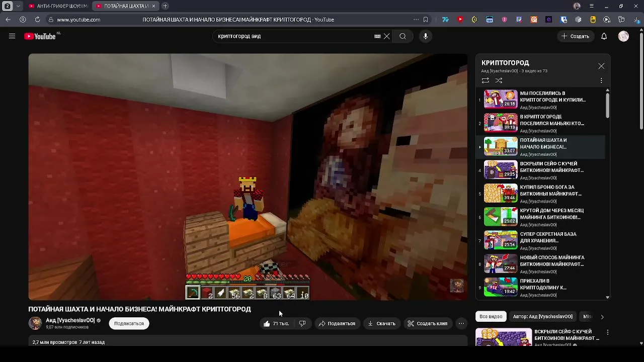644x362 pixels.
Task: Open the on-screen keyboard in search box
Action: (x=377, y=36)
